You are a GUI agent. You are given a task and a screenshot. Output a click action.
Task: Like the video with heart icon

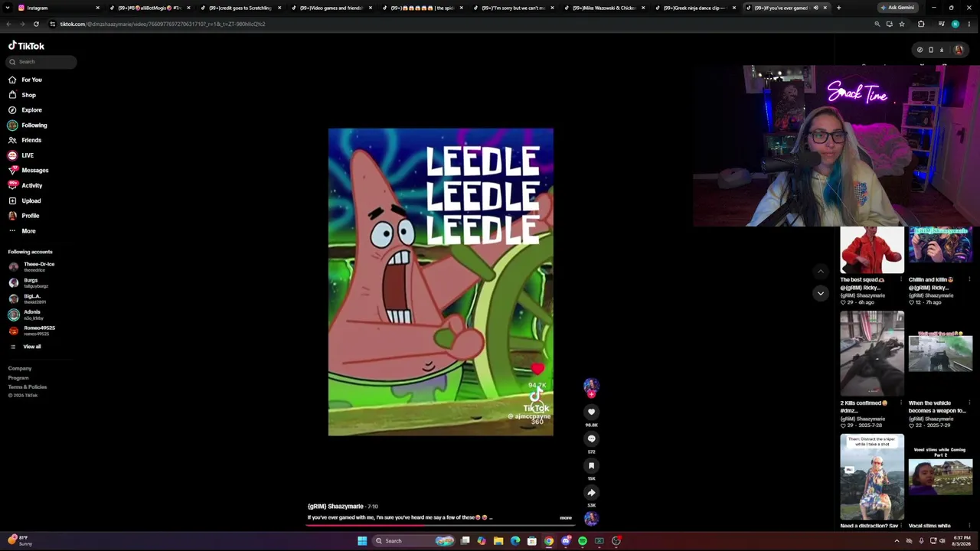[591, 412]
